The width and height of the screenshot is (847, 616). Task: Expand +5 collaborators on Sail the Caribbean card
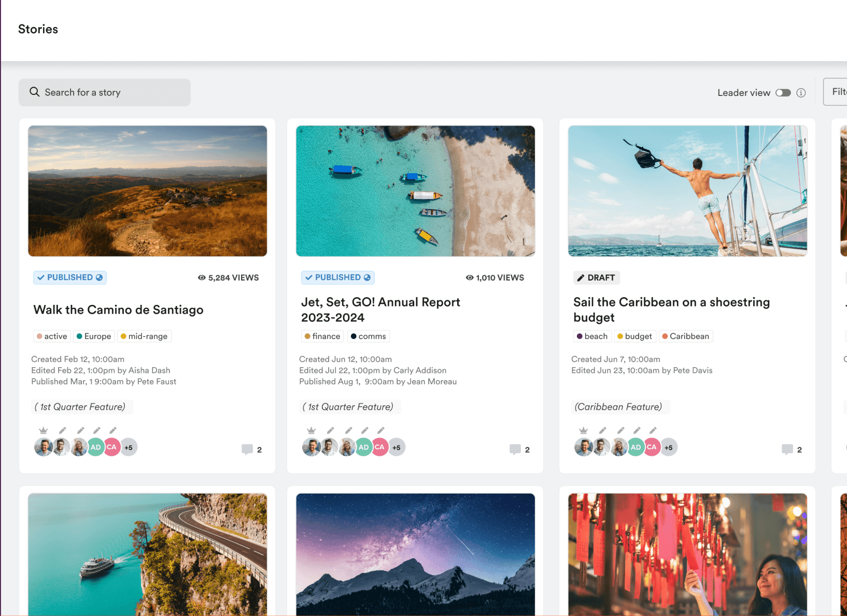[669, 447]
